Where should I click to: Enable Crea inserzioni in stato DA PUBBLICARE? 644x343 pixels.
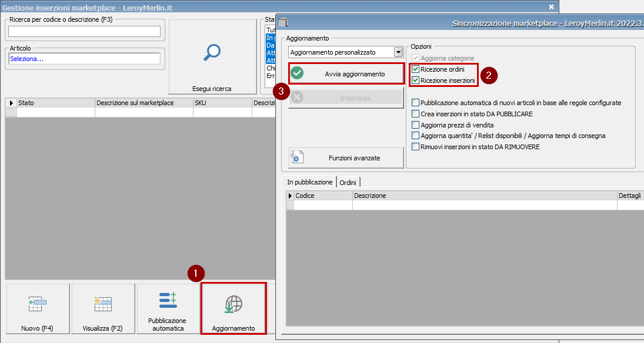(416, 114)
